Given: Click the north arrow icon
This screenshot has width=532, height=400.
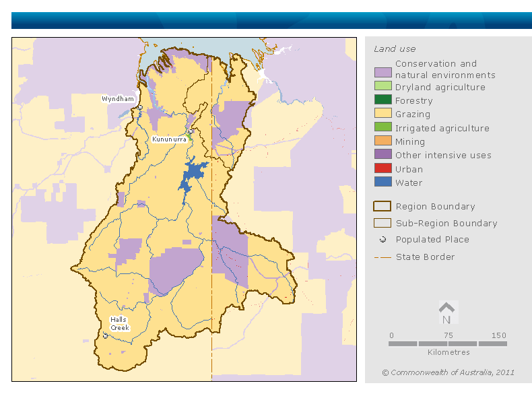Looking at the screenshot, I should (x=447, y=312).
